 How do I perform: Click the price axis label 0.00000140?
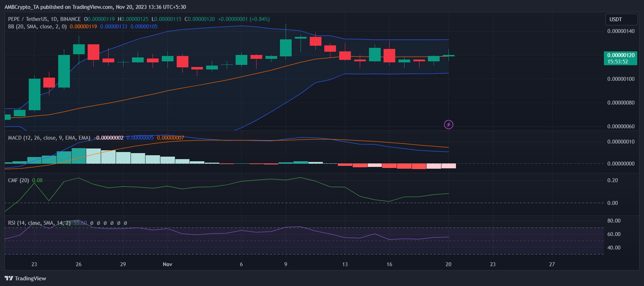tap(621, 31)
